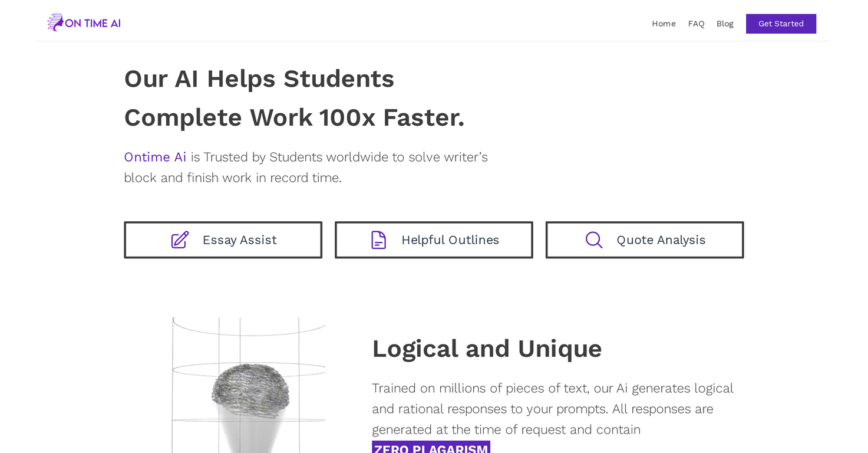Click the trusted by students paragraph

306,167
